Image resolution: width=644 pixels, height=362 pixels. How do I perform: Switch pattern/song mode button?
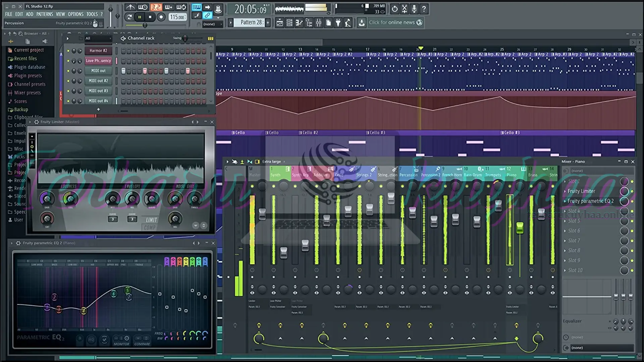tap(129, 17)
